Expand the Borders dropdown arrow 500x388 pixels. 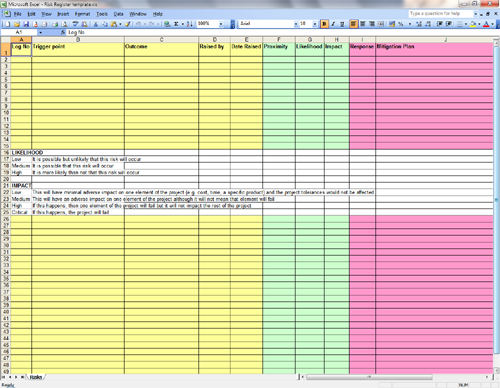[466, 24]
